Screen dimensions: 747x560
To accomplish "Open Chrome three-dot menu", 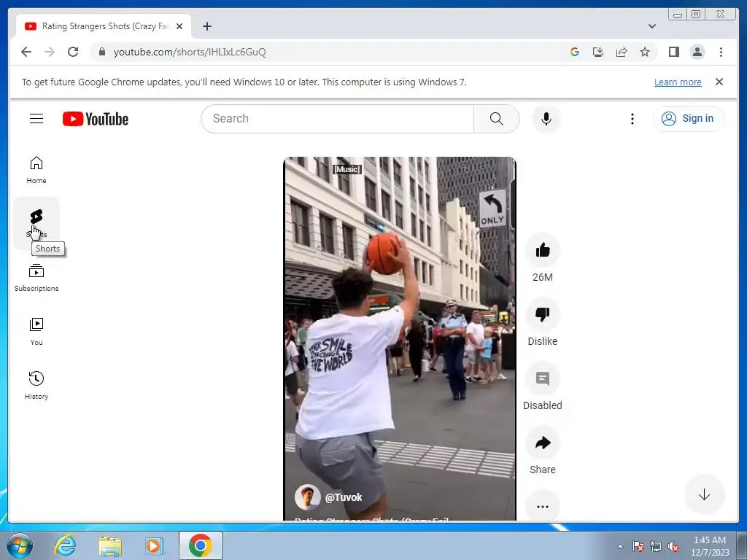I will [721, 52].
